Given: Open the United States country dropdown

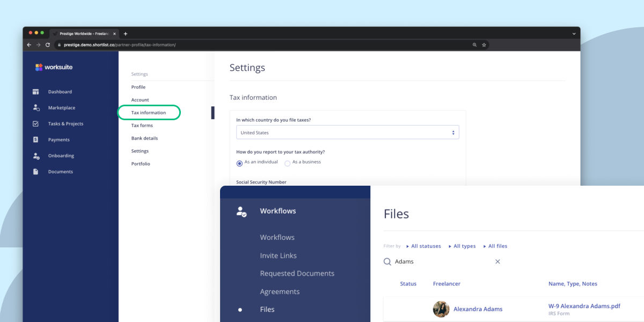Looking at the screenshot, I should pyautogui.click(x=347, y=133).
